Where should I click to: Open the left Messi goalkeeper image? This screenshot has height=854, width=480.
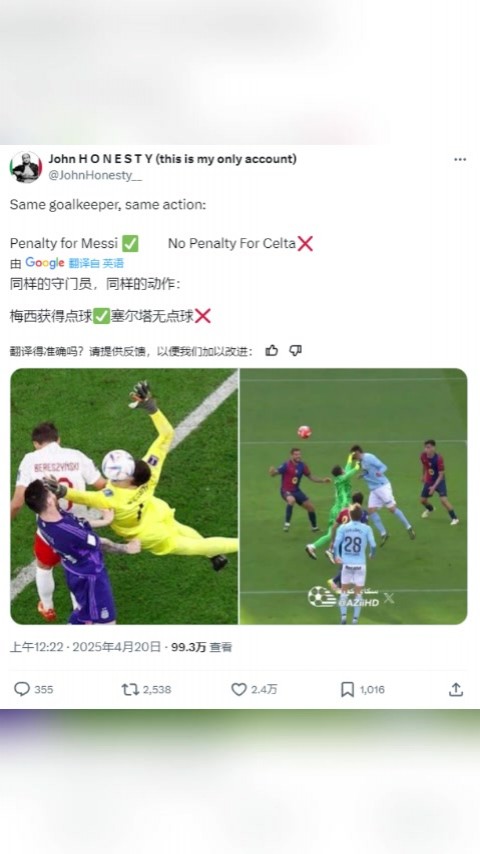[x=124, y=496]
